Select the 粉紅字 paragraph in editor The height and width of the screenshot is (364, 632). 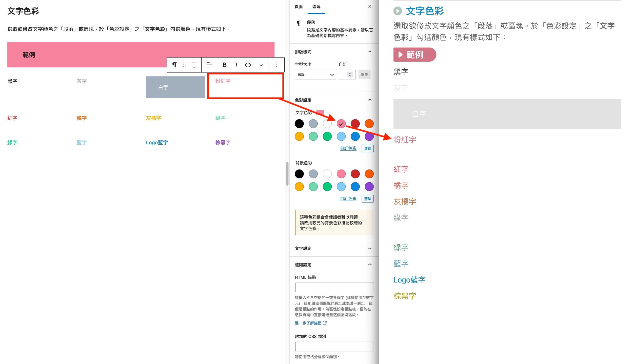223,81
